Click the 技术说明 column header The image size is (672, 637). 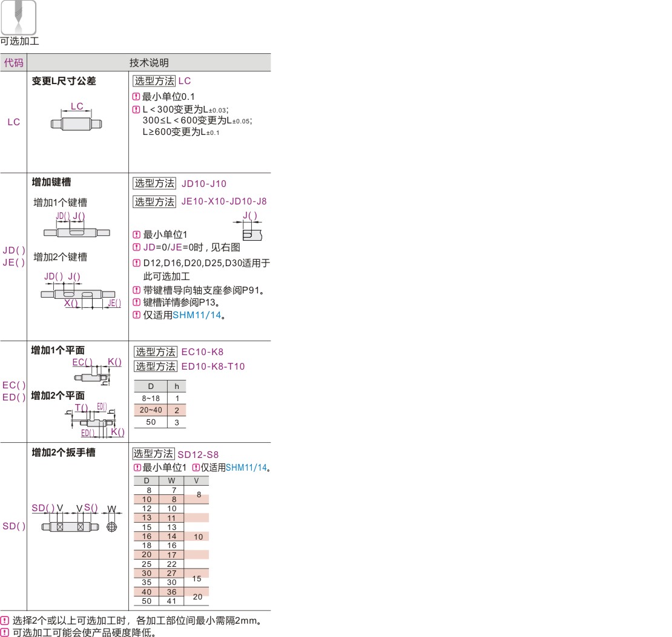(149, 62)
